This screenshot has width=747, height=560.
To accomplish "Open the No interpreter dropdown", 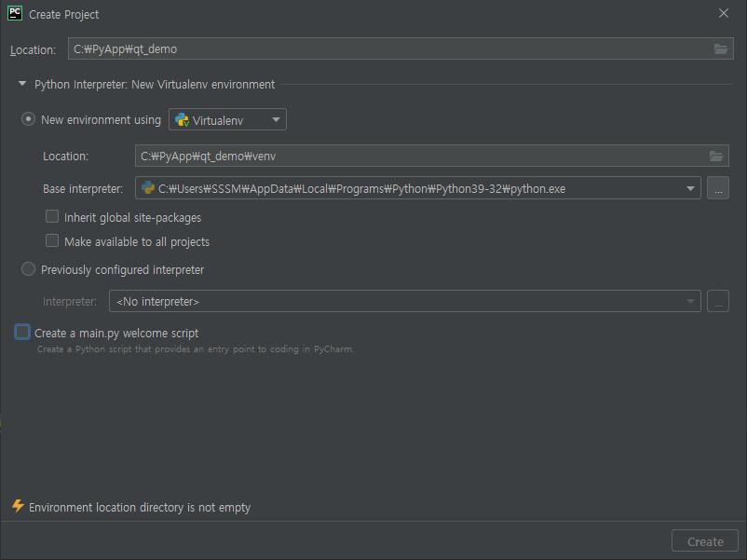I will pos(405,301).
